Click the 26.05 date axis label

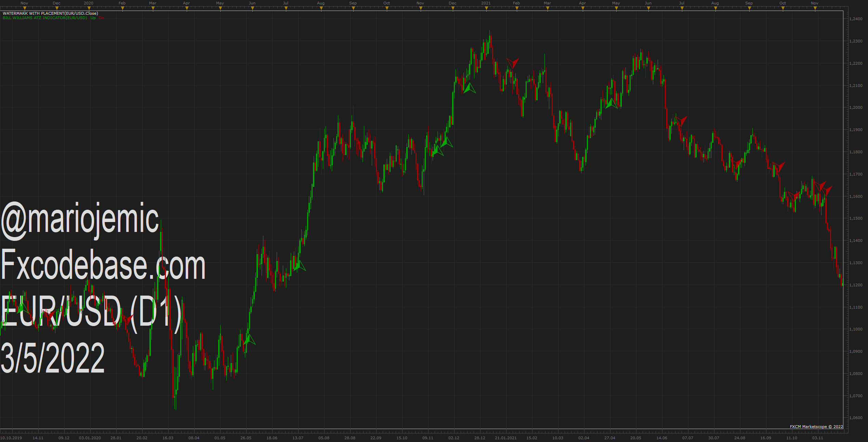pyautogui.click(x=246, y=438)
